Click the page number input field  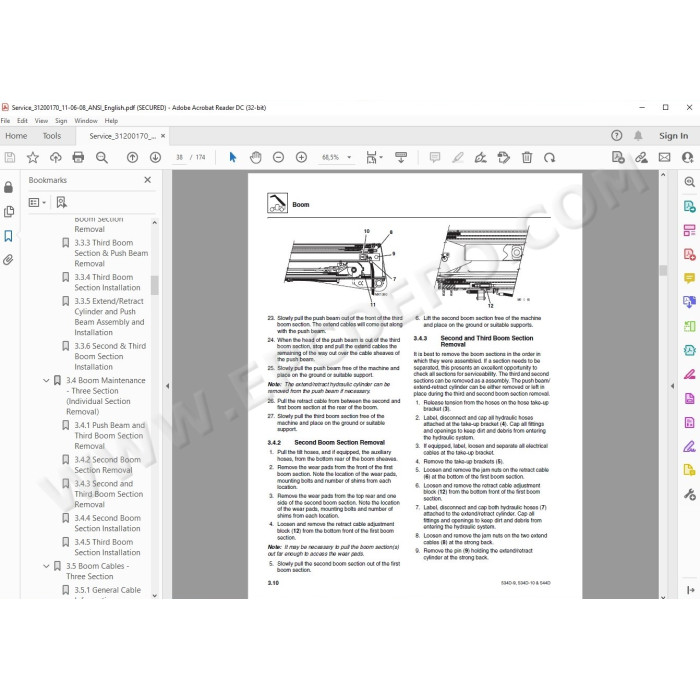click(179, 157)
